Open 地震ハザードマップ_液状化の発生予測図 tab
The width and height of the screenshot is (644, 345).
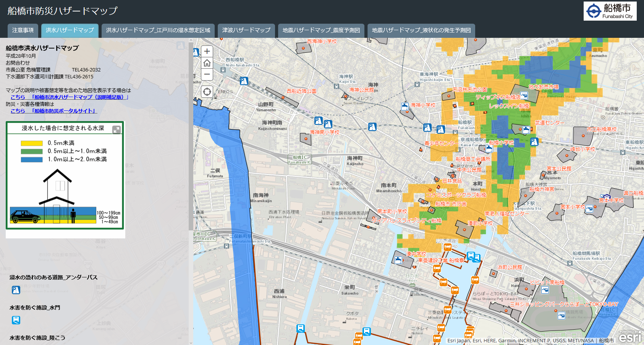[x=421, y=30]
